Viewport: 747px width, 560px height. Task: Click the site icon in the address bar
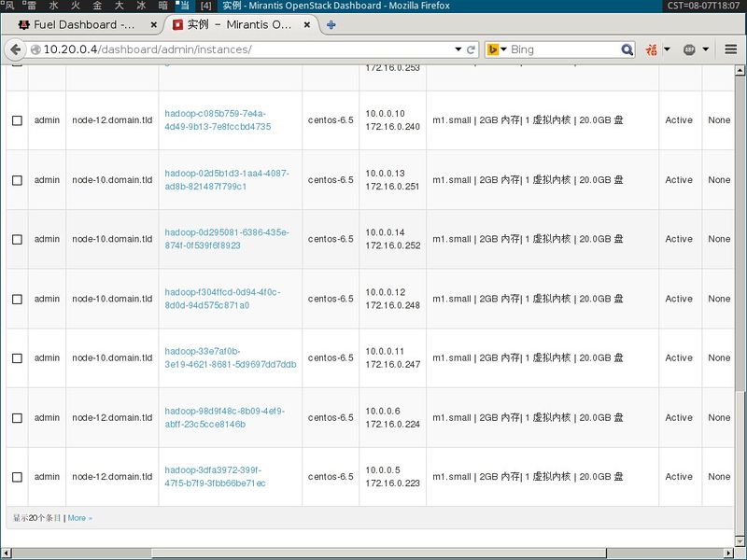pyautogui.click(x=36, y=49)
